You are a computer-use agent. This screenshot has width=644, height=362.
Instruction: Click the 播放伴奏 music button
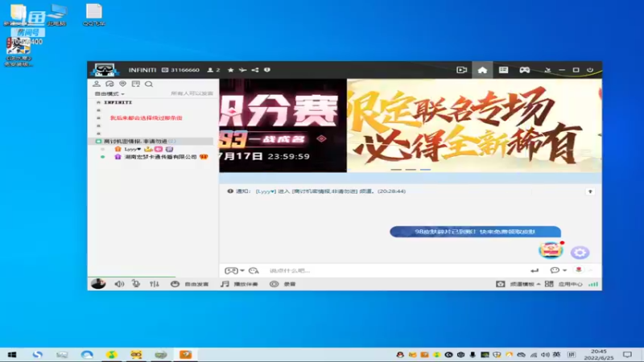239,284
